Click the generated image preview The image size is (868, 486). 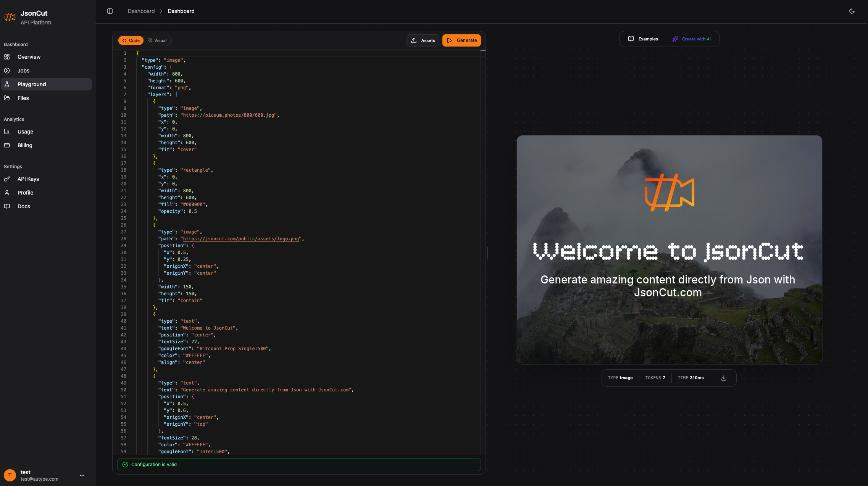[x=669, y=250]
